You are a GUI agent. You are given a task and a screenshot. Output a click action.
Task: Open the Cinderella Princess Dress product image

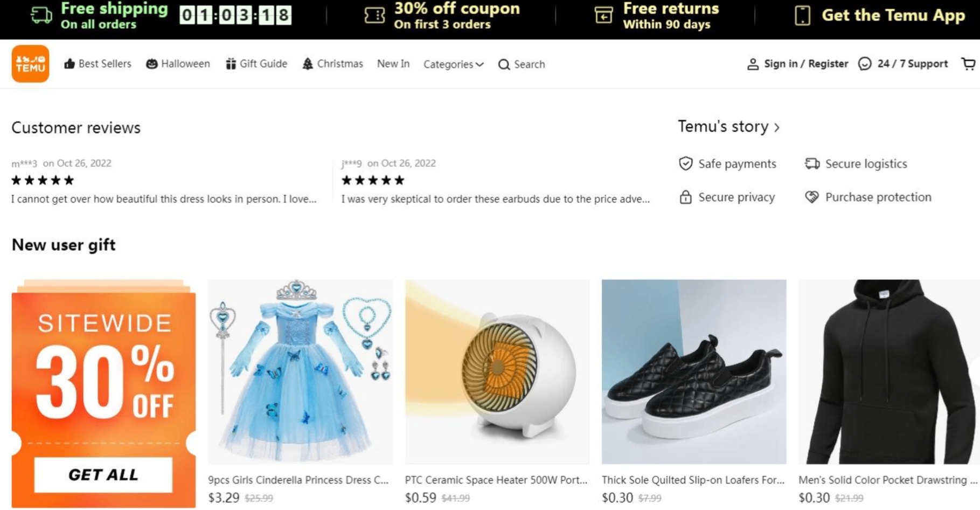[x=301, y=371]
